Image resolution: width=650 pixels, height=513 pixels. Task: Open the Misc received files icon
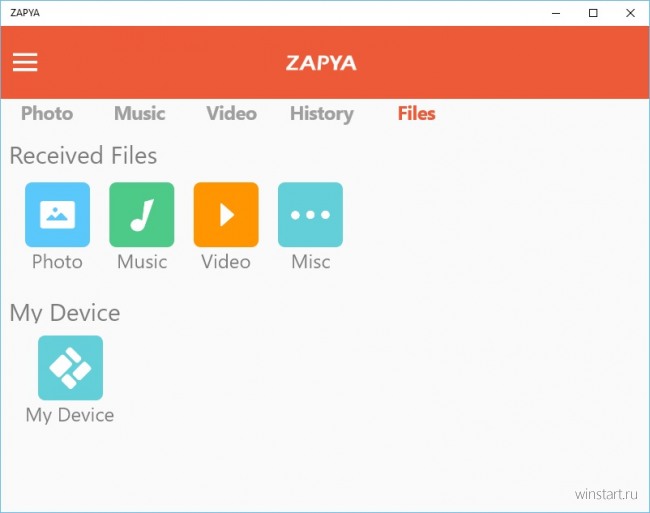310,214
